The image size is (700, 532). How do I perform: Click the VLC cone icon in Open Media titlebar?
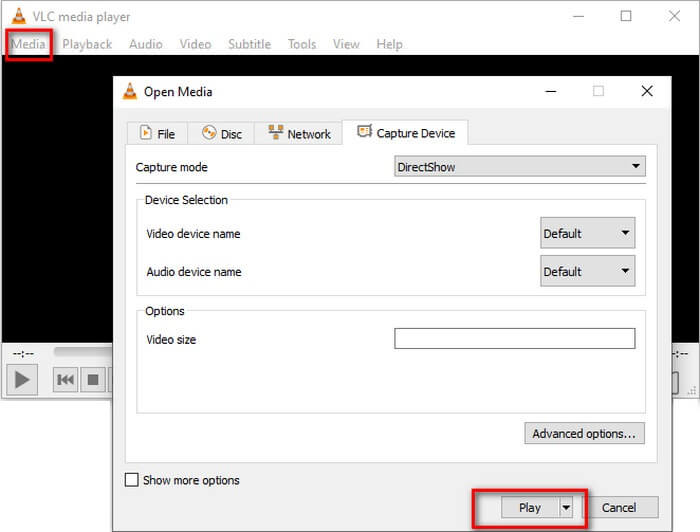pos(130,91)
